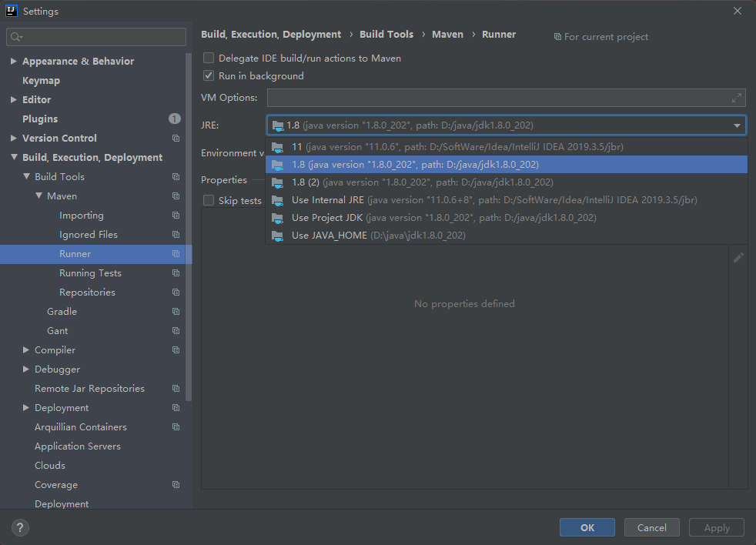Click the help question mark button

20,527
